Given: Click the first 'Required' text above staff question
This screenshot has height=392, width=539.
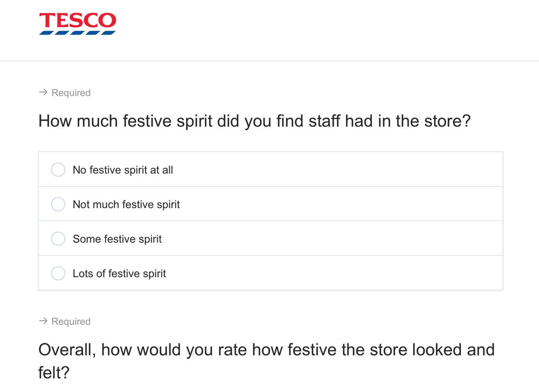Looking at the screenshot, I should click(71, 93).
